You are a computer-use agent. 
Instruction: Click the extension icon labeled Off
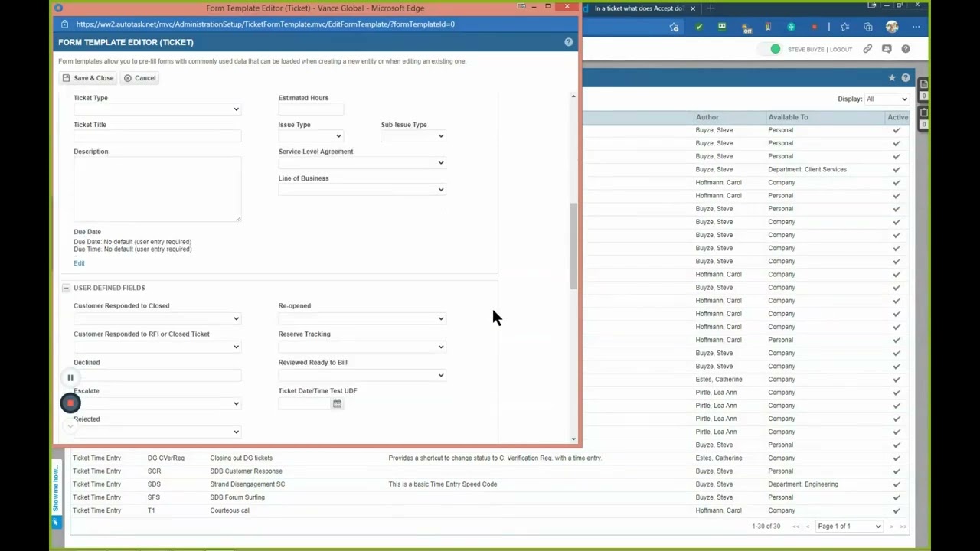(746, 28)
